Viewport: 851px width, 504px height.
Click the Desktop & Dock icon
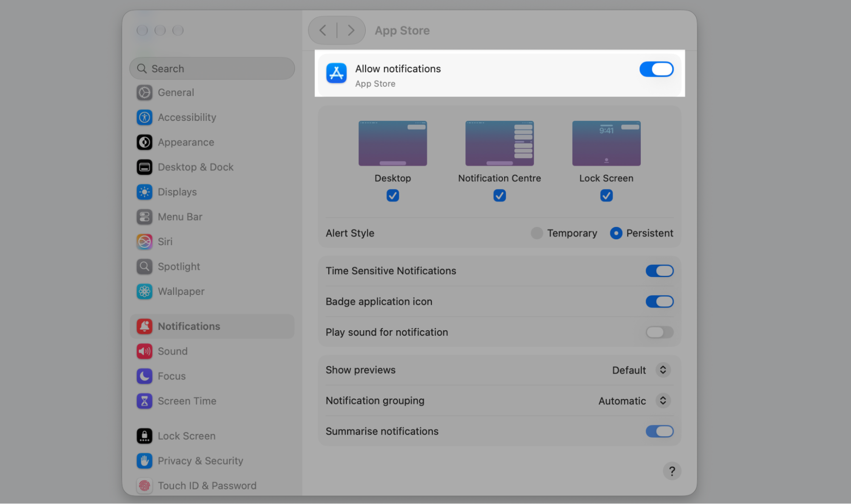[x=144, y=167]
